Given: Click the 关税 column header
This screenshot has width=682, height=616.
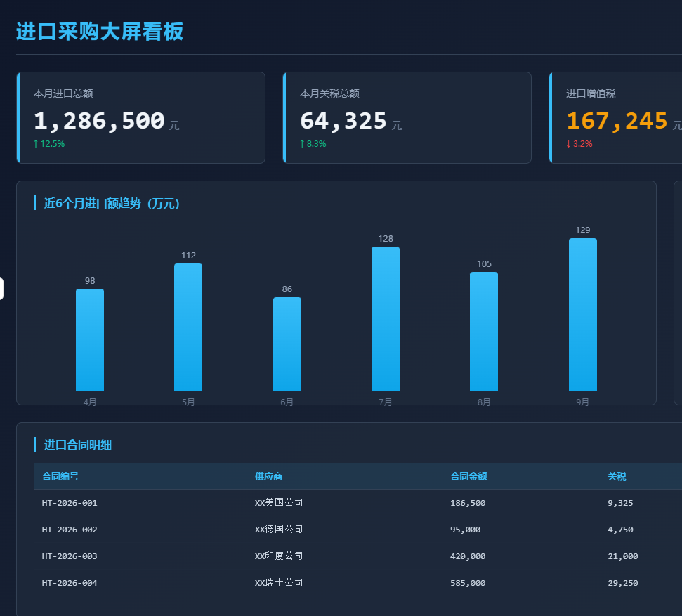Looking at the screenshot, I should (x=617, y=476).
